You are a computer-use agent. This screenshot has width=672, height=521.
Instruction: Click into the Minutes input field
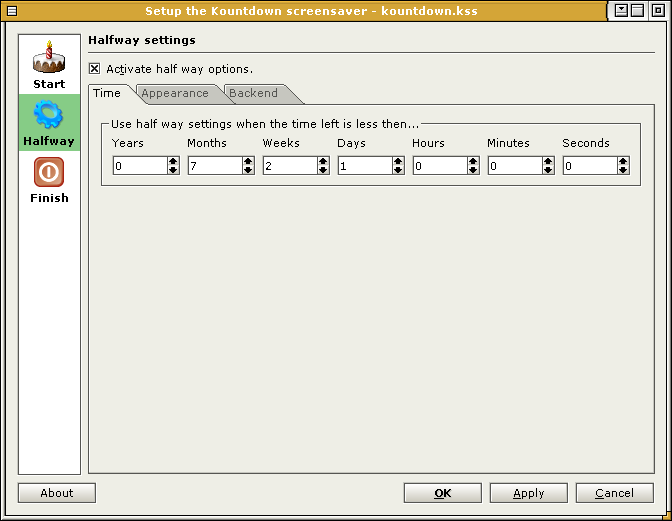515,166
